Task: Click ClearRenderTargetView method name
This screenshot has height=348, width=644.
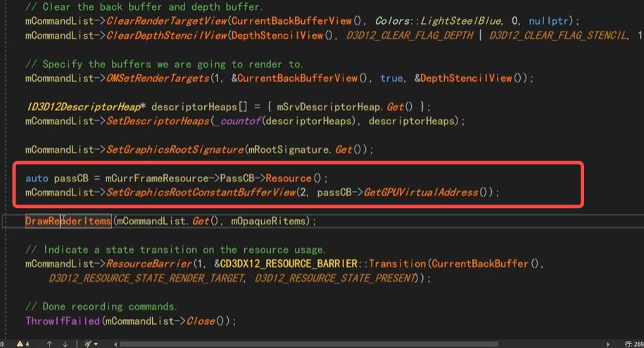Action: pos(167,21)
